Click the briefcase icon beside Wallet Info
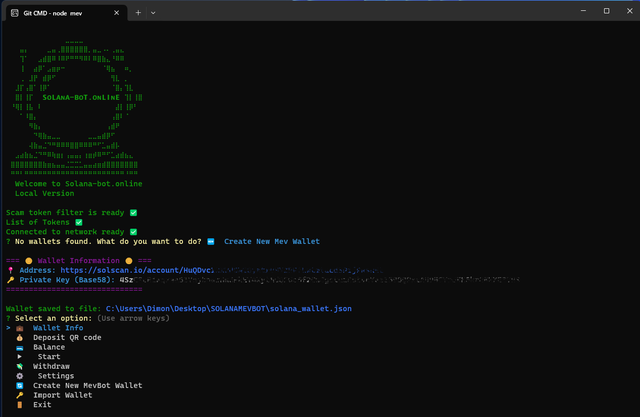This screenshot has height=417, width=640. pyautogui.click(x=20, y=328)
